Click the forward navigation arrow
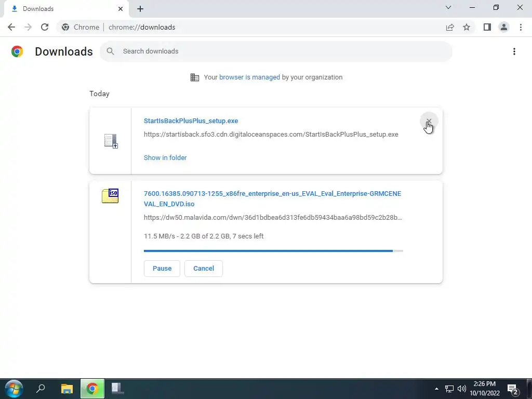532x399 pixels. tap(28, 27)
